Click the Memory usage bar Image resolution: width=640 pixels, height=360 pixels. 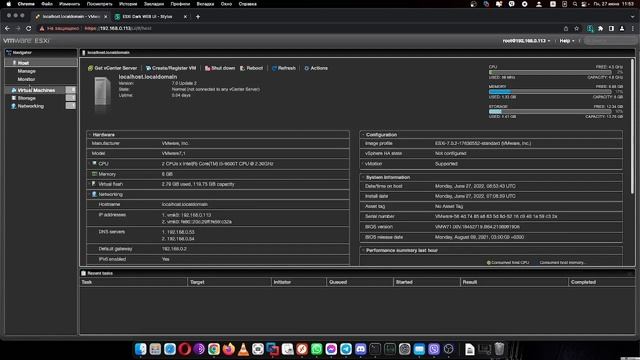(x=550, y=92)
